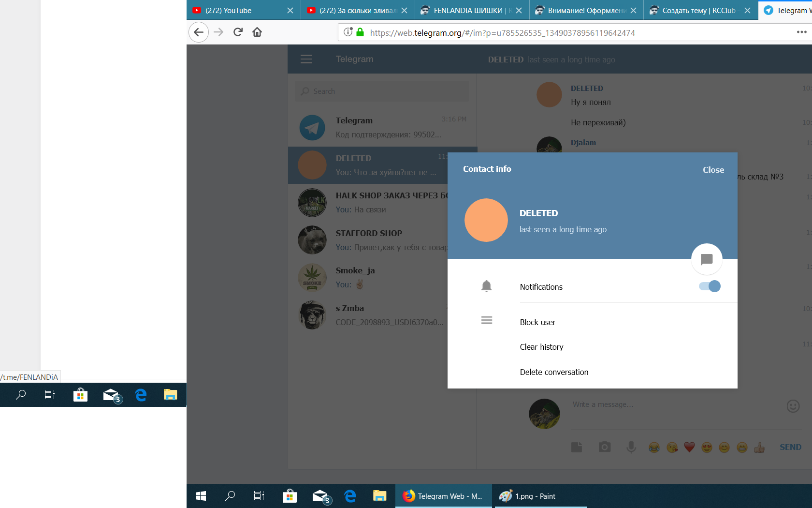Open the Telegram service chat
Screen dimensions: 812x508
coord(382,128)
